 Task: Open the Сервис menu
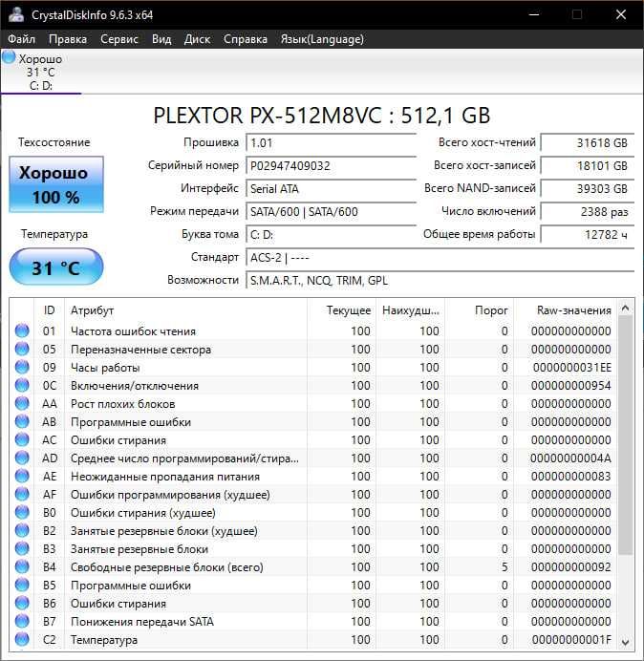click(119, 39)
